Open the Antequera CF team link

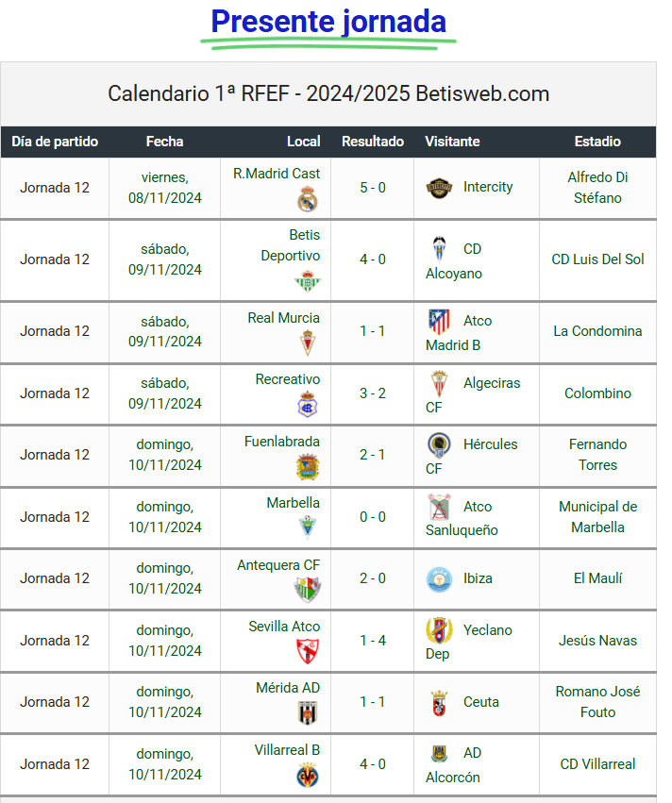click(278, 565)
